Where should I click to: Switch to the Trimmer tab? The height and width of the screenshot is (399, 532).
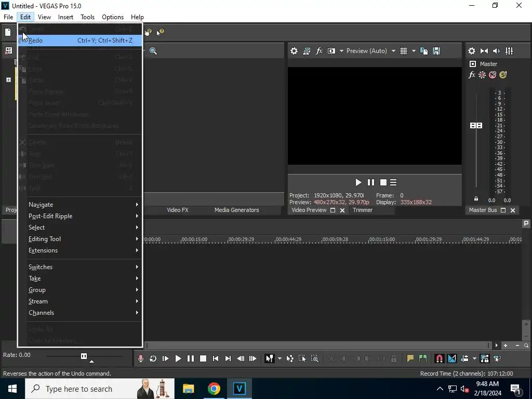click(x=362, y=210)
